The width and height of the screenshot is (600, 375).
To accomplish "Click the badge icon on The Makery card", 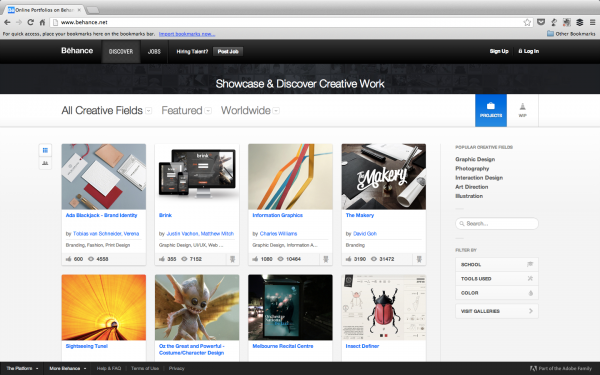I will (x=419, y=259).
